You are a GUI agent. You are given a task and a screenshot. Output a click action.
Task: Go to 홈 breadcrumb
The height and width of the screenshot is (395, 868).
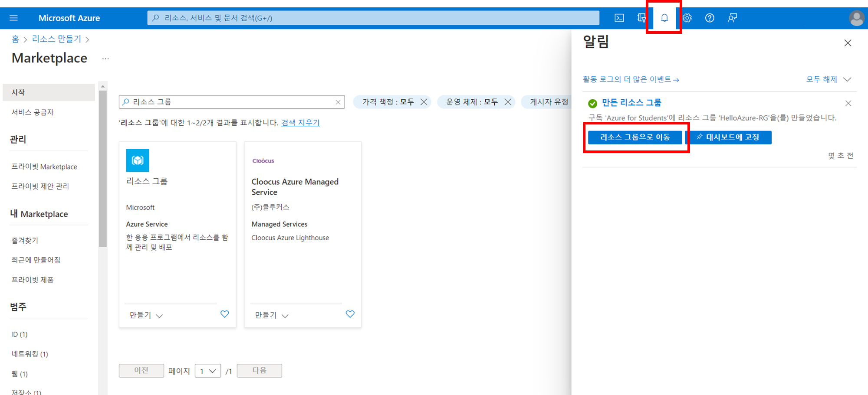pyautogui.click(x=15, y=39)
